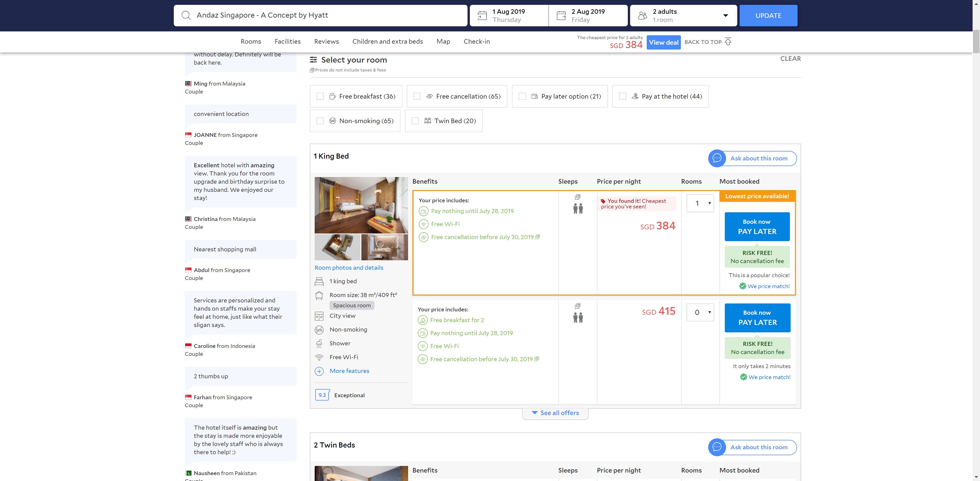Image resolution: width=980 pixels, height=481 pixels.
Task: Jump to the Check-in tab
Action: (477, 42)
